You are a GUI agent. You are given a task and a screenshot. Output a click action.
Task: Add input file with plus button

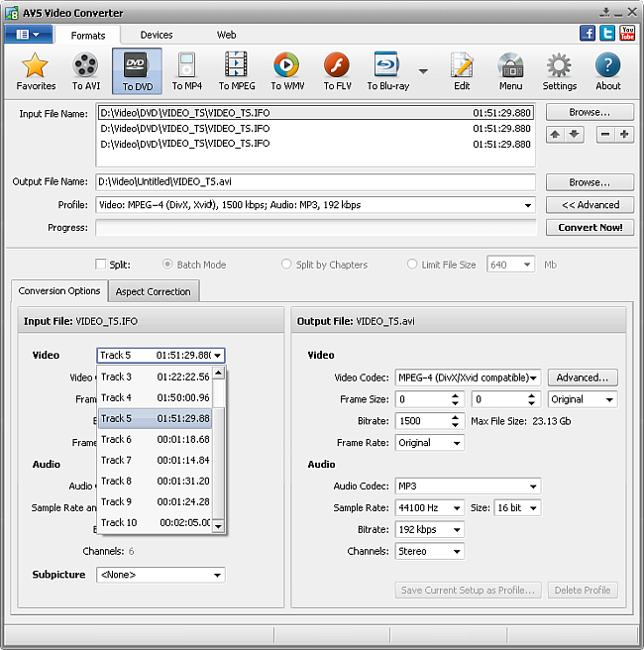pyautogui.click(x=624, y=135)
